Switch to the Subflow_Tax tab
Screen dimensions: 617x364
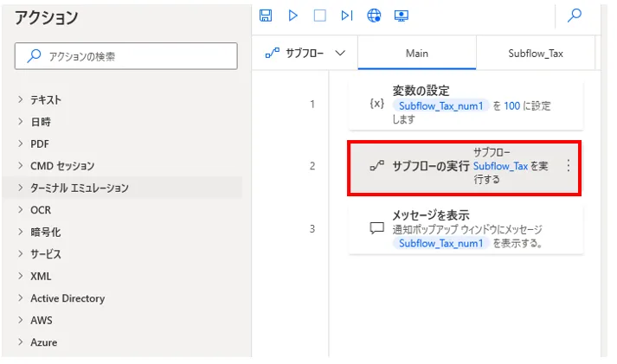click(536, 53)
